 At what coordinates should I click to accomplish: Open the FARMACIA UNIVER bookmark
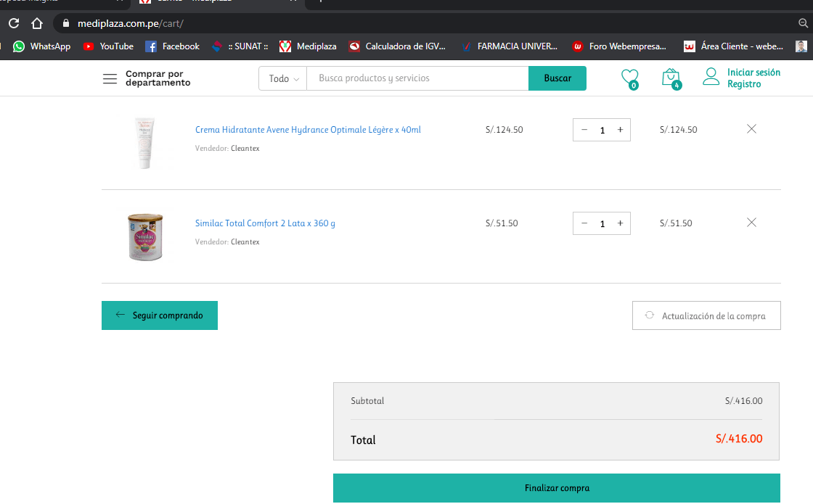(510, 46)
